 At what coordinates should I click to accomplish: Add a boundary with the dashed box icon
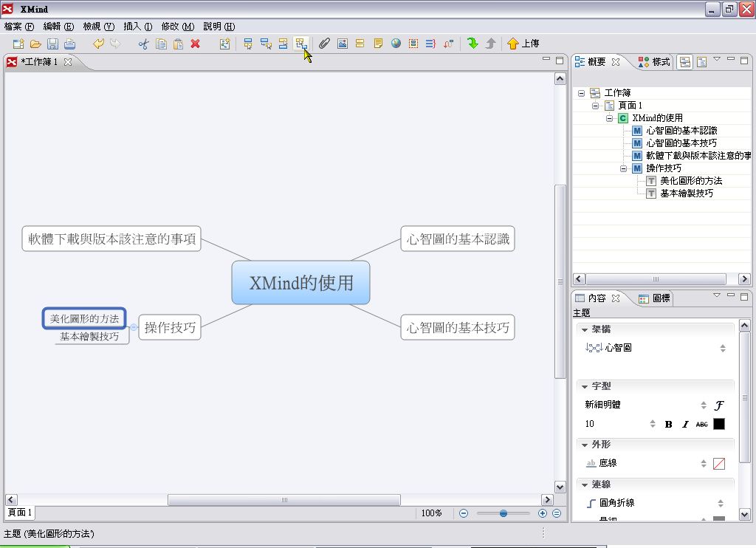tap(413, 44)
